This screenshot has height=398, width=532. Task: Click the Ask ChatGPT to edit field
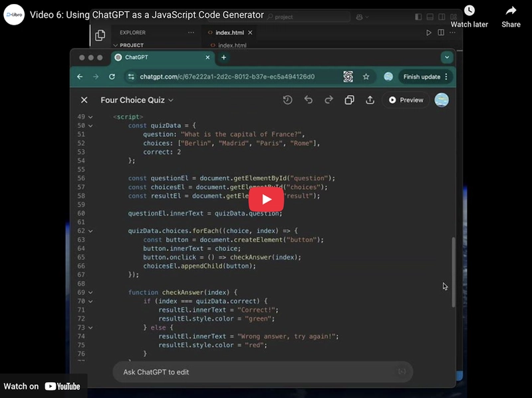pyautogui.click(x=263, y=372)
